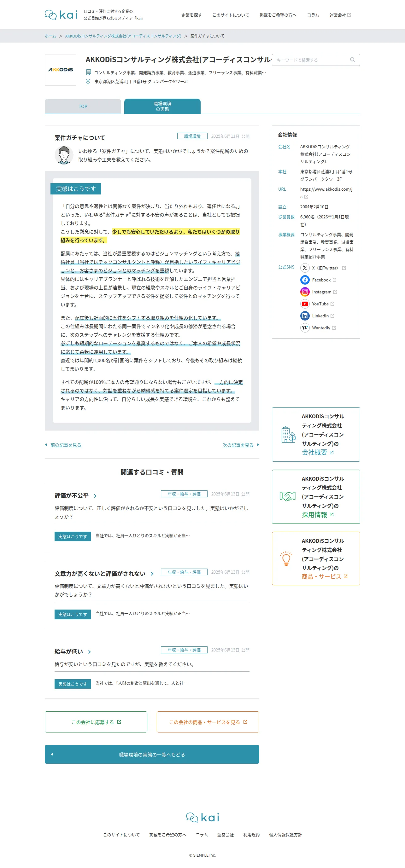The width and height of the screenshot is (405, 868).
Task: Go to 次の記事を見る link
Action: point(238,445)
